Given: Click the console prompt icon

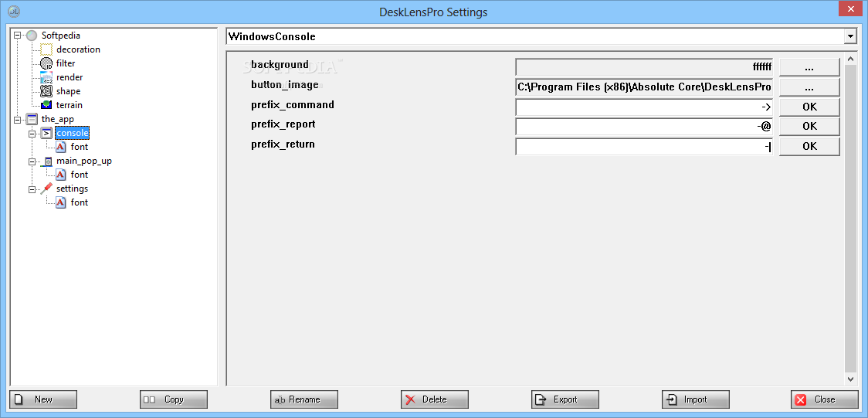Looking at the screenshot, I should coord(46,133).
